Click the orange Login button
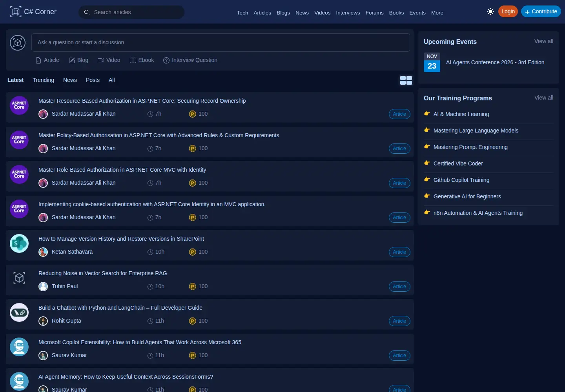The width and height of the screenshot is (565, 392). click(x=508, y=11)
